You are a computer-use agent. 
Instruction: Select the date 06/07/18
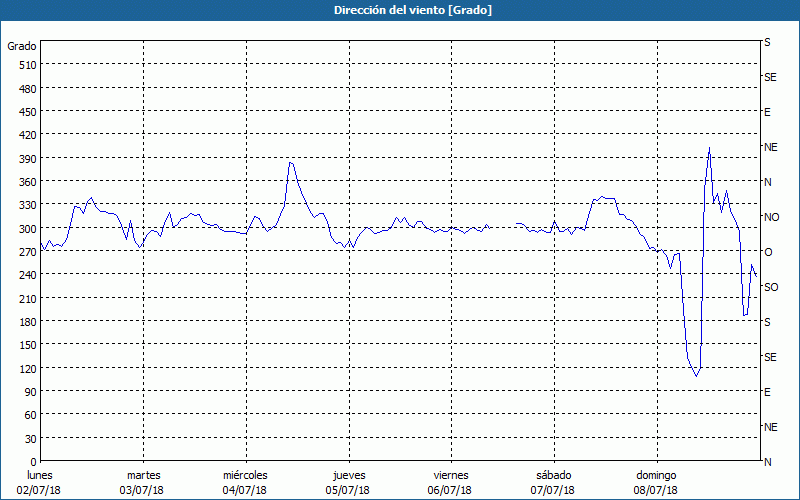tap(449, 490)
